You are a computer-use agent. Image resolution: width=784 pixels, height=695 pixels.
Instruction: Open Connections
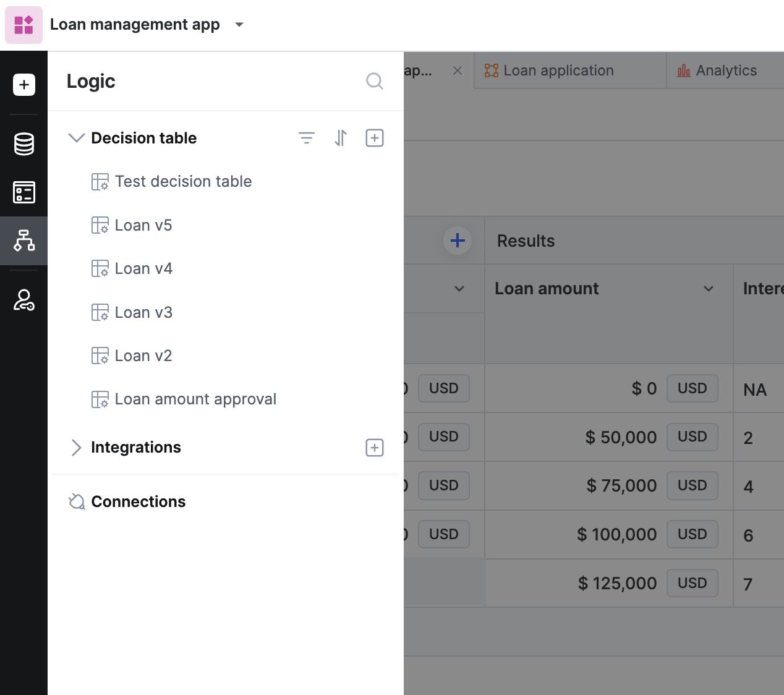point(138,501)
